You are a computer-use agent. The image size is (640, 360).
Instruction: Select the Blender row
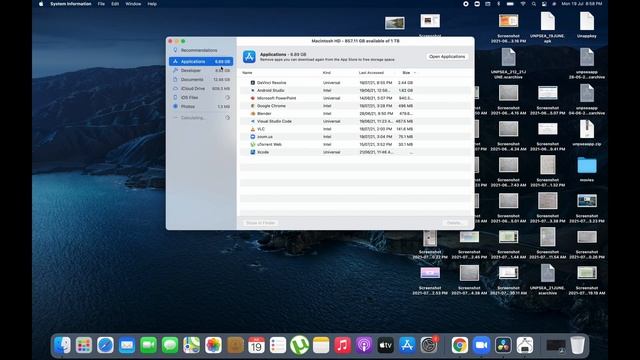coord(355,113)
